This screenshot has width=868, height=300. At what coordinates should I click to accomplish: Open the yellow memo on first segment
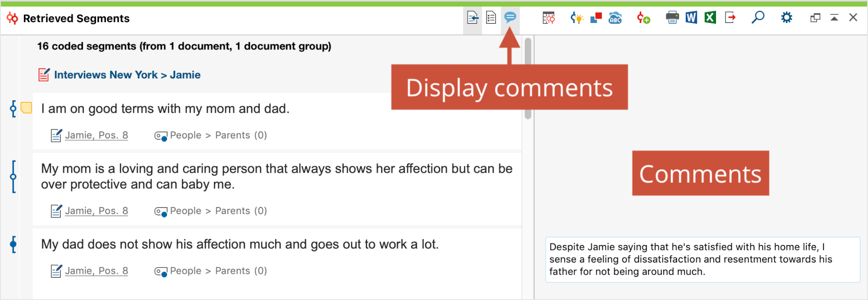point(26,108)
